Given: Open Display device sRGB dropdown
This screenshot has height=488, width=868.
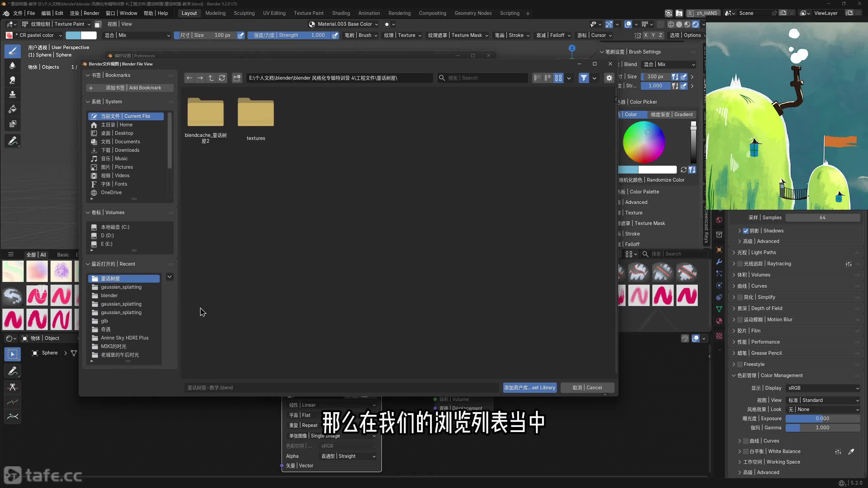Looking at the screenshot, I should tap(823, 388).
